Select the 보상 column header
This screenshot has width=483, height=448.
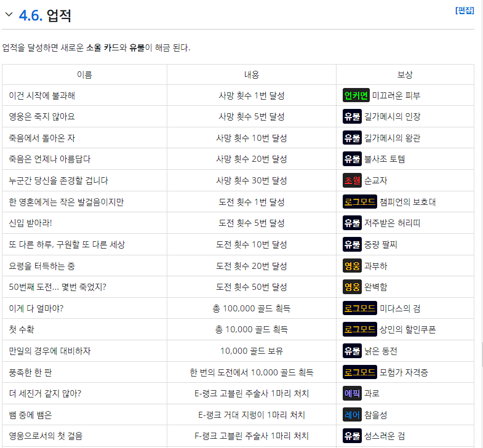coord(405,74)
